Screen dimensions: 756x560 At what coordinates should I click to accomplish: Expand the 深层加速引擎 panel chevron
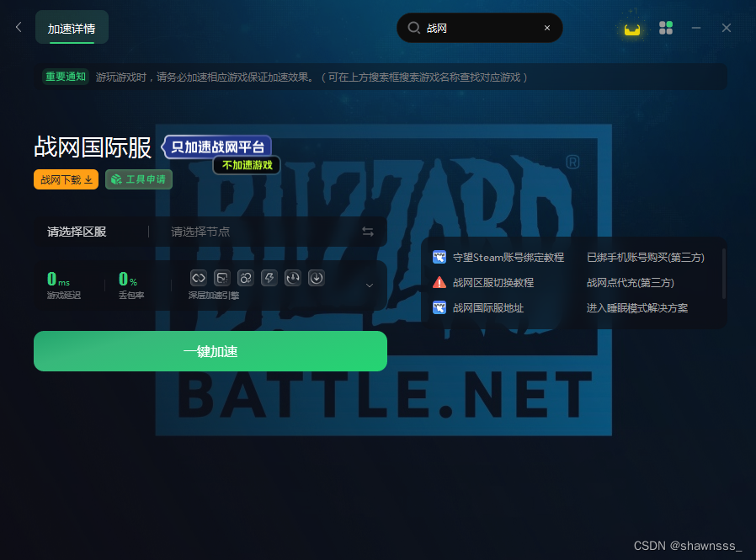tap(370, 285)
